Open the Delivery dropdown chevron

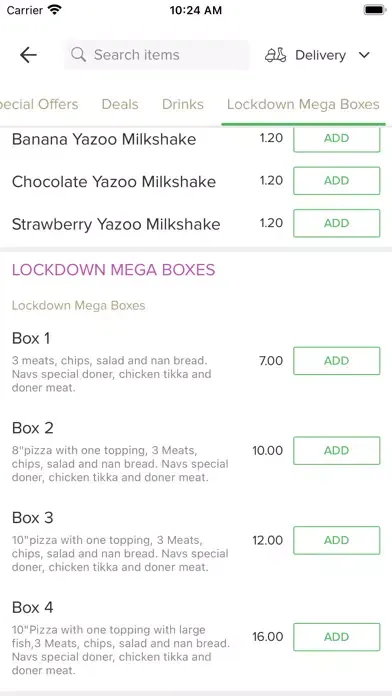pos(364,55)
